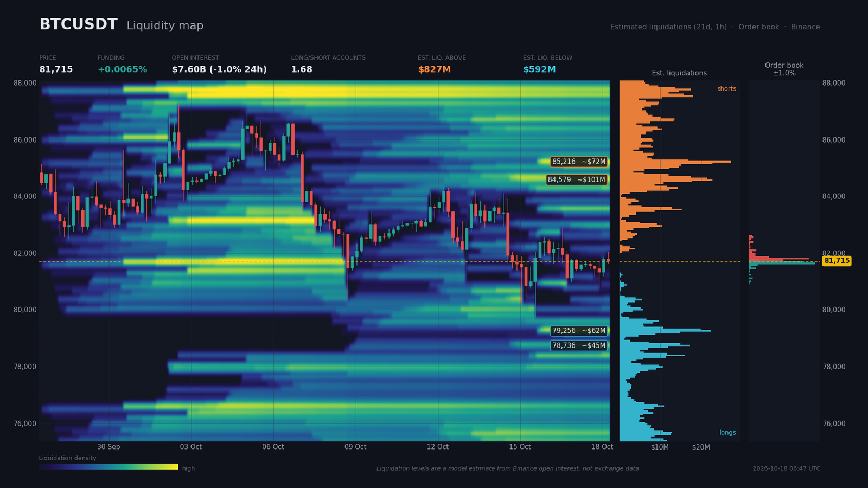Select the price value 81,715 in the header
The height and width of the screenshot is (488, 868).
(56, 69)
